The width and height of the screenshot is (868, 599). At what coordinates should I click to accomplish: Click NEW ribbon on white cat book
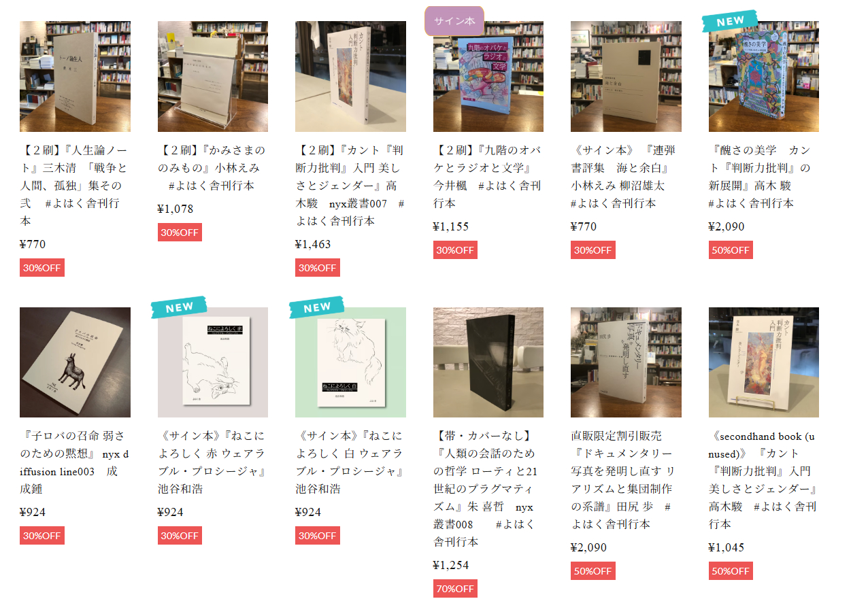316,307
